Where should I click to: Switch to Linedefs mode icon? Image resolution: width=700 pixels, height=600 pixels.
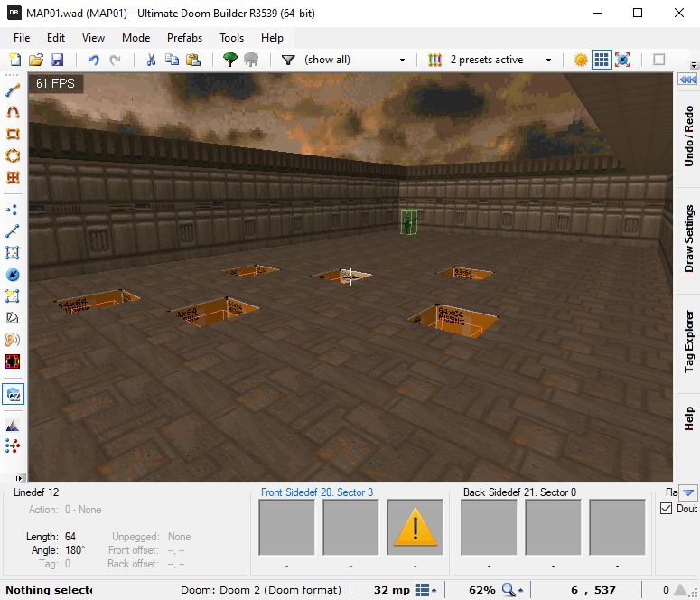(x=12, y=231)
